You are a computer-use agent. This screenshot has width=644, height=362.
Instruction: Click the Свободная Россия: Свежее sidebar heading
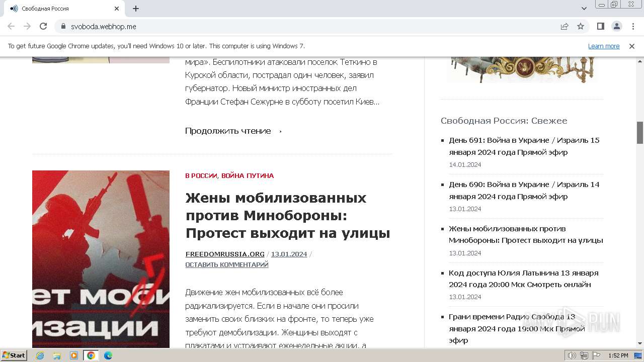(x=504, y=121)
